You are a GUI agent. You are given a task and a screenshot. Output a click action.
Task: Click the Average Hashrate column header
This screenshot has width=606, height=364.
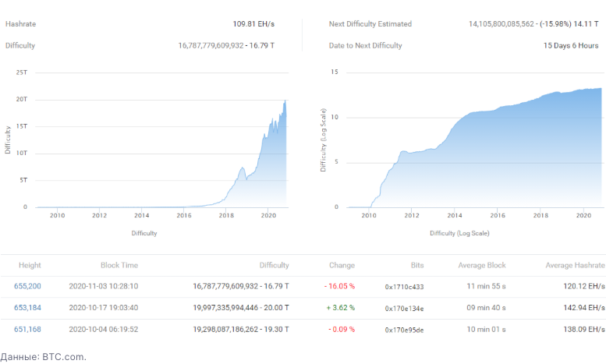tap(575, 265)
